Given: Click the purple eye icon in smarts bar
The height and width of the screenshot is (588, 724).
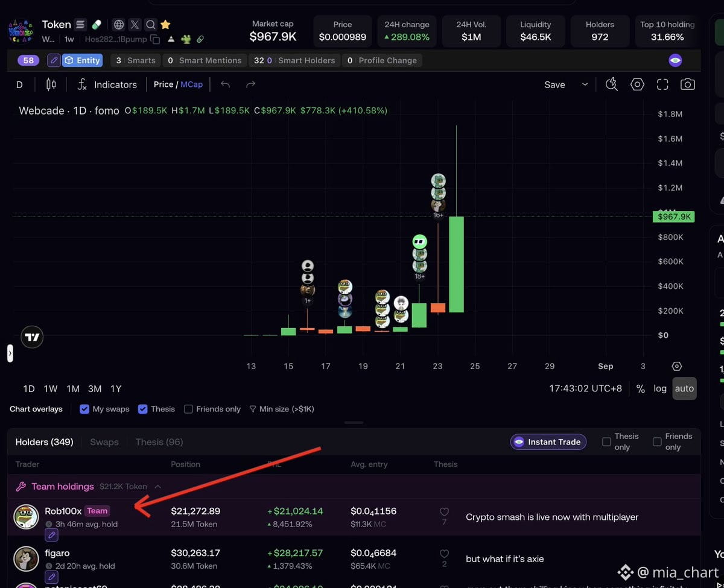Looking at the screenshot, I should pos(675,60).
